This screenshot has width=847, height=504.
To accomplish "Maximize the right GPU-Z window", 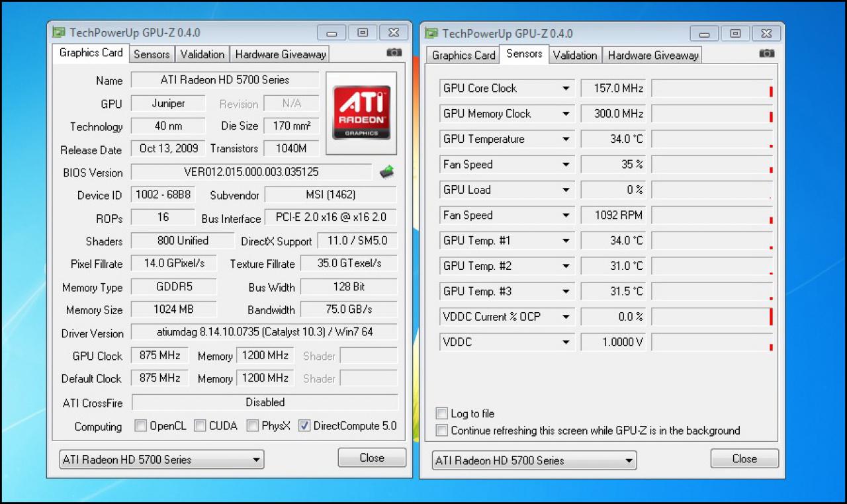I will [x=735, y=33].
